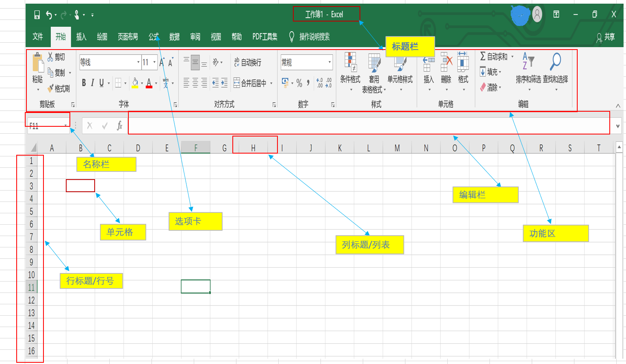Increase font size
The image size is (626, 364).
click(162, 62)
